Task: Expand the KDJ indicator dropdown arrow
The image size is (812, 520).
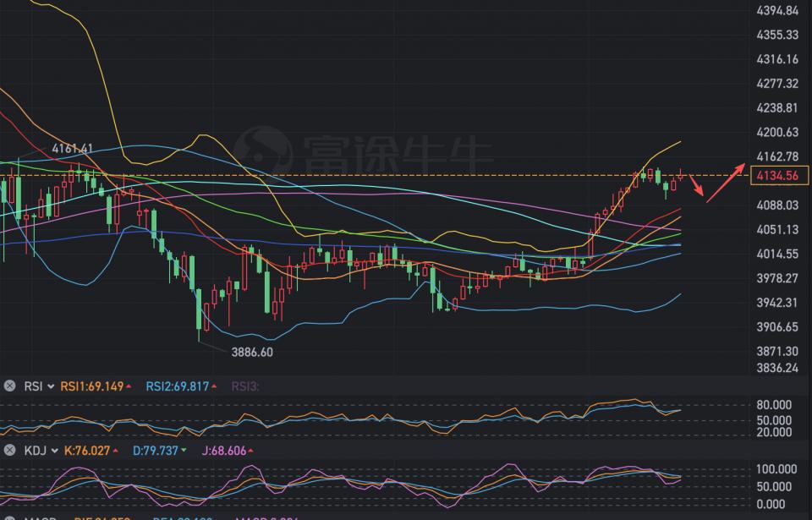Action: (54, 451)
